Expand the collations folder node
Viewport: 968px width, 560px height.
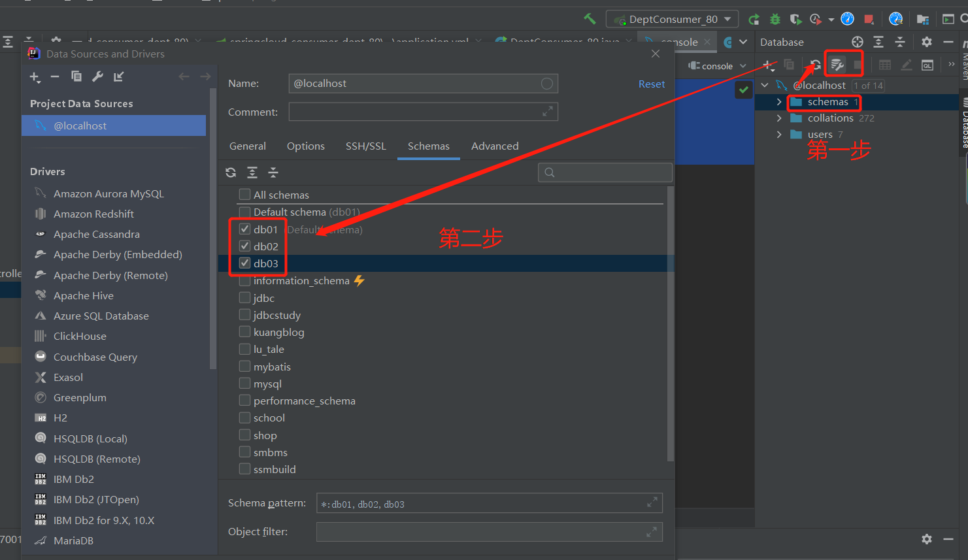click(778, 118)
